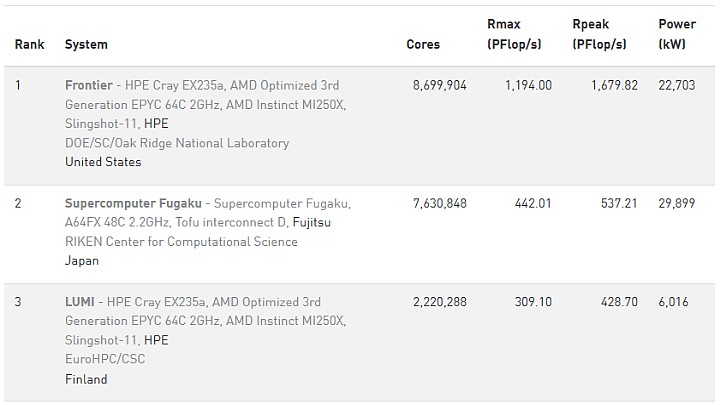720x405 pixels.
Task: Select the Japan country text
Action: tap(82, 261)
